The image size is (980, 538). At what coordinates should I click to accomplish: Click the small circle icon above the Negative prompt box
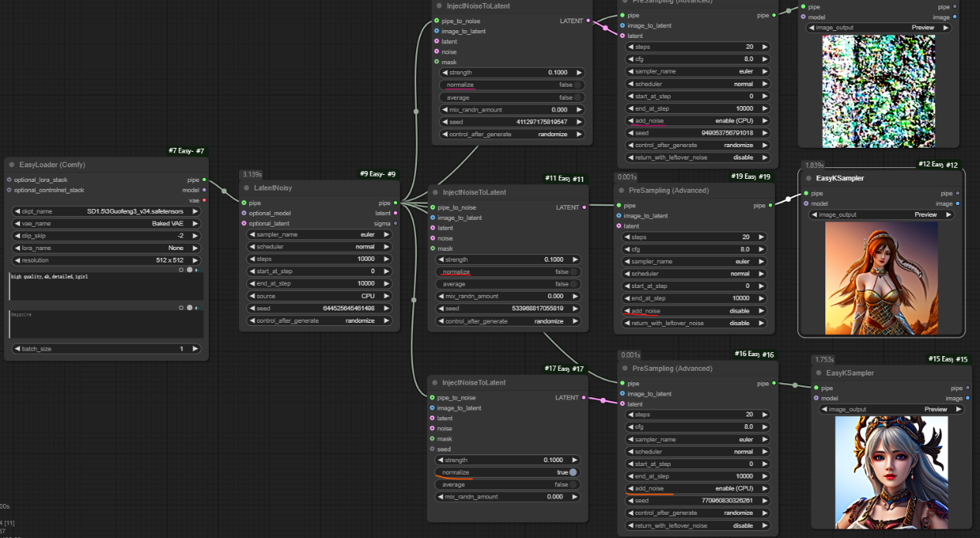click(x=181, y=307)
